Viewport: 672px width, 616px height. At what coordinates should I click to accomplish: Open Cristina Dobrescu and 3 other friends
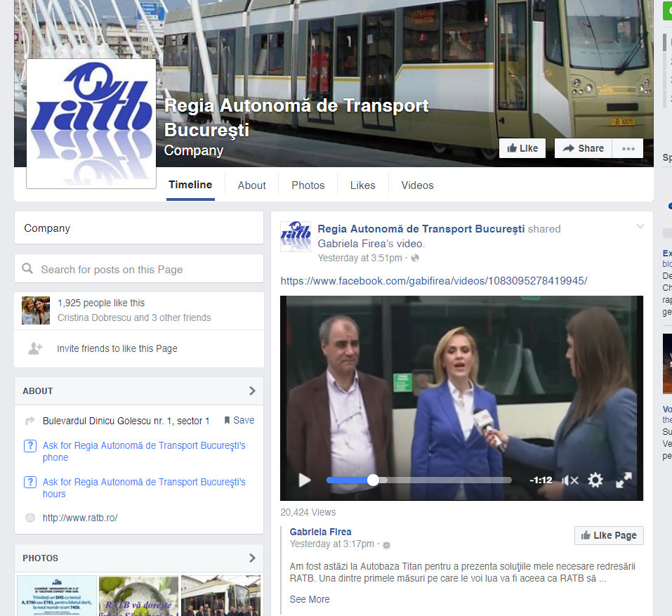click(x=134, y=317)
